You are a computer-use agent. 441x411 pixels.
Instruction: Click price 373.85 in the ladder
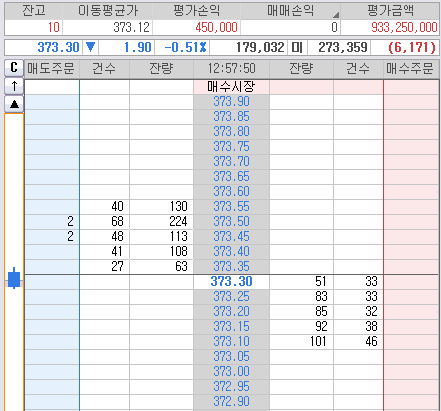click(231, 117)
